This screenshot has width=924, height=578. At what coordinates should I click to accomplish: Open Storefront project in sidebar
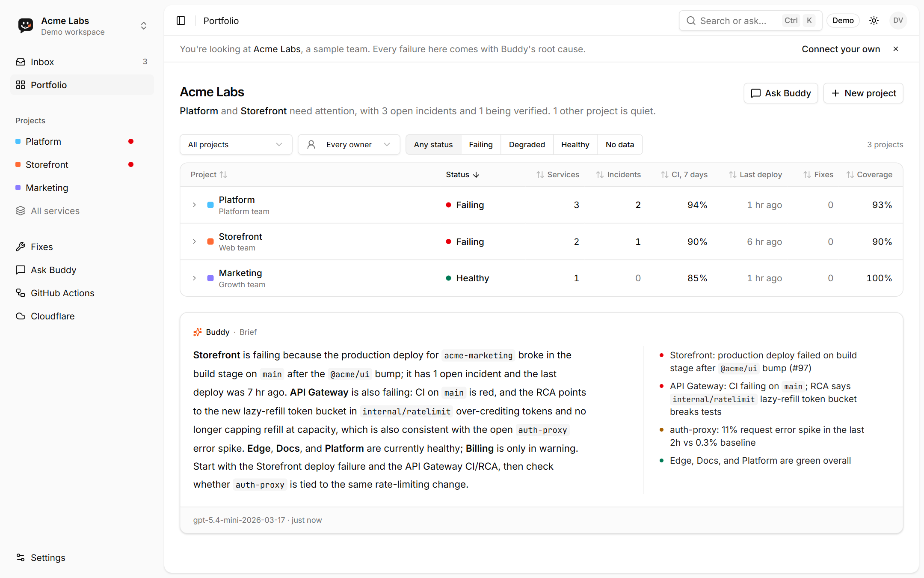82,164
